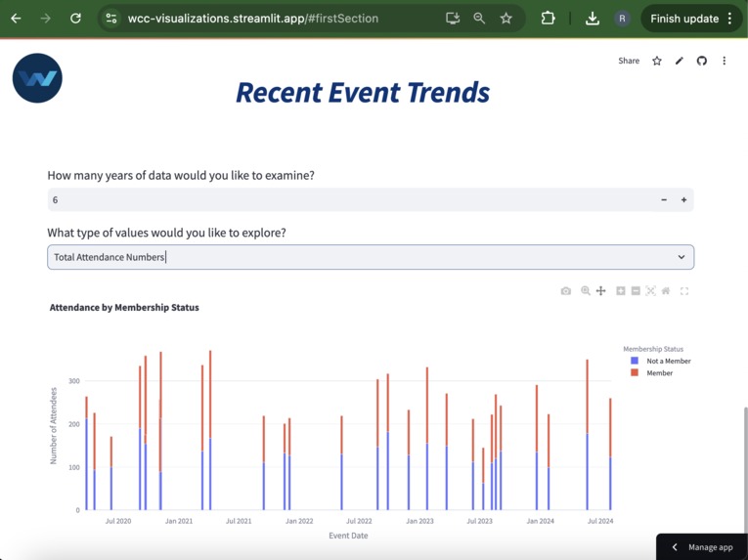The height and width of the screenshot is (560, 748).
Task: Open site information icon in address bar
Action: [x=111, y=19]
